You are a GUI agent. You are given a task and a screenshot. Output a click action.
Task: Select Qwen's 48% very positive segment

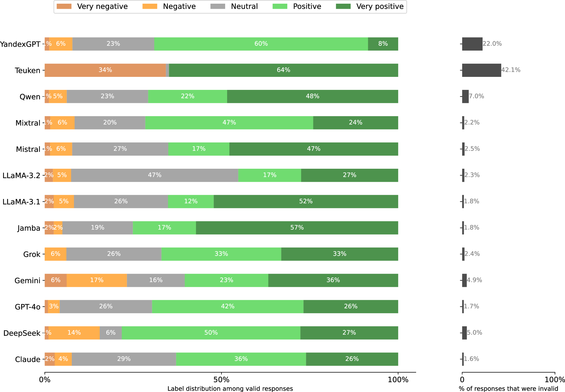[312, 96]
